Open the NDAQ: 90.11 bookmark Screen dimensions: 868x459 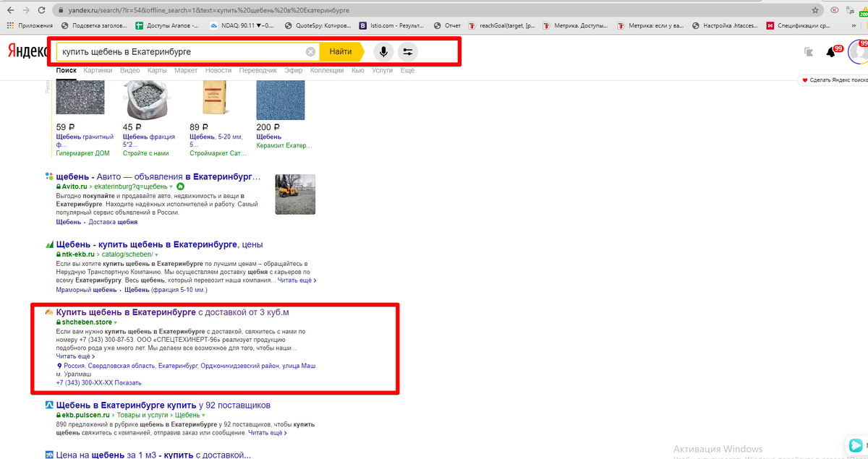(242, 26)
